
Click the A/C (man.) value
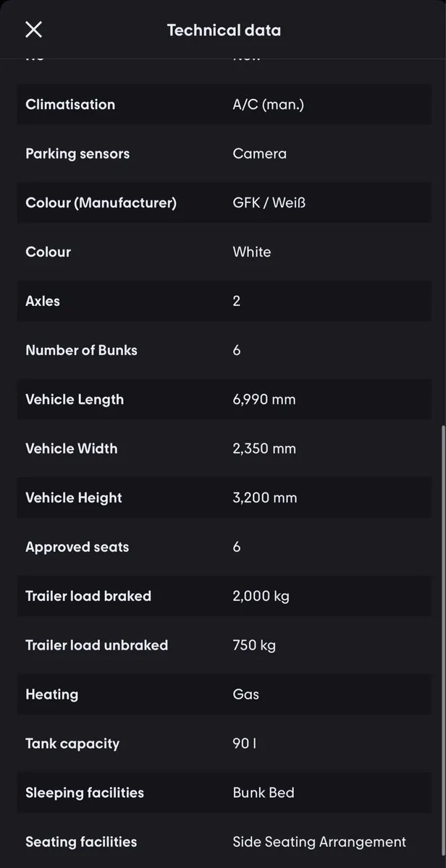tap(268, 104)
